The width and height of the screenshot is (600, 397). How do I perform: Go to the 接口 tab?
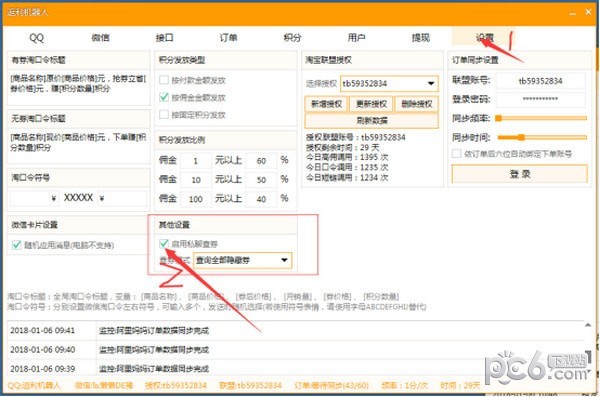coord(165,38)
